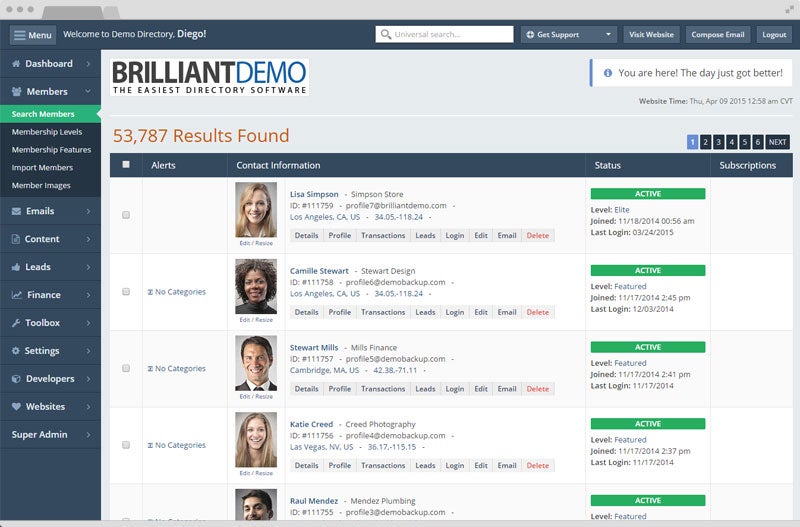
Task: Click the NEXT pagination button
Action: click(778, 142)
